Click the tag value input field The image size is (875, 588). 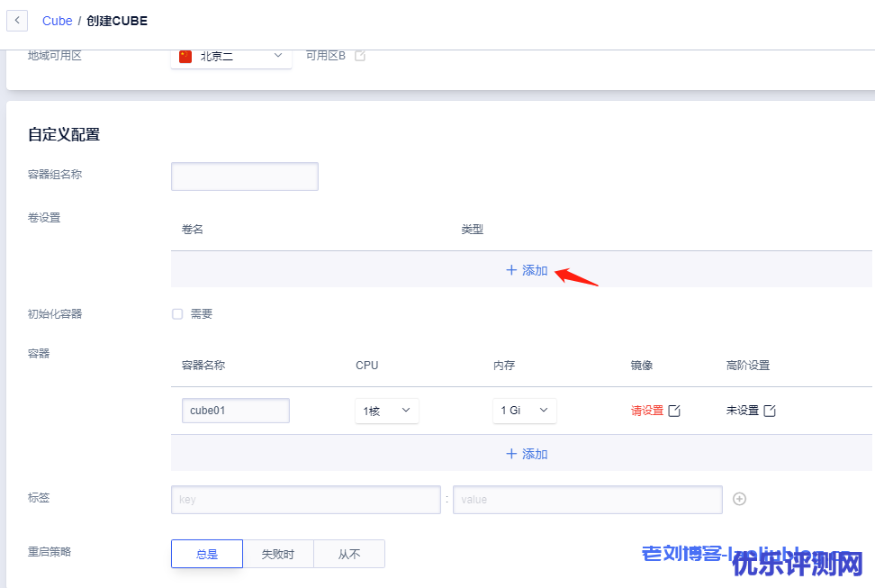click(587, 500)
